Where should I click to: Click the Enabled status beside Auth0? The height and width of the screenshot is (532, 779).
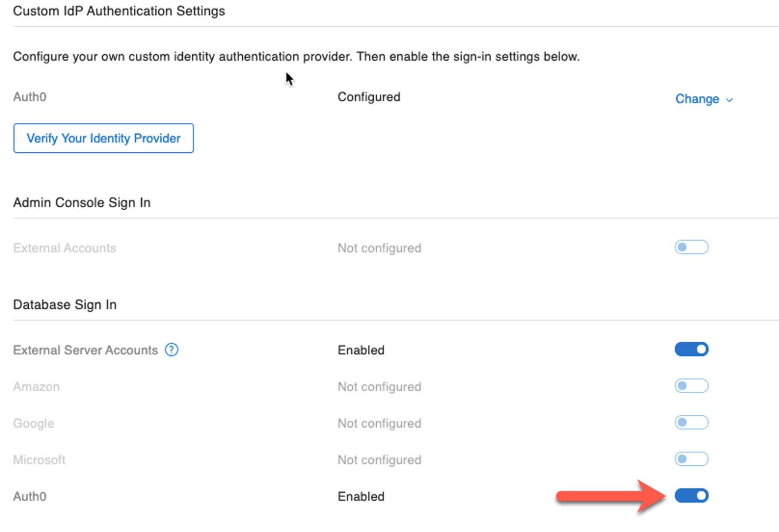point(361,496)
